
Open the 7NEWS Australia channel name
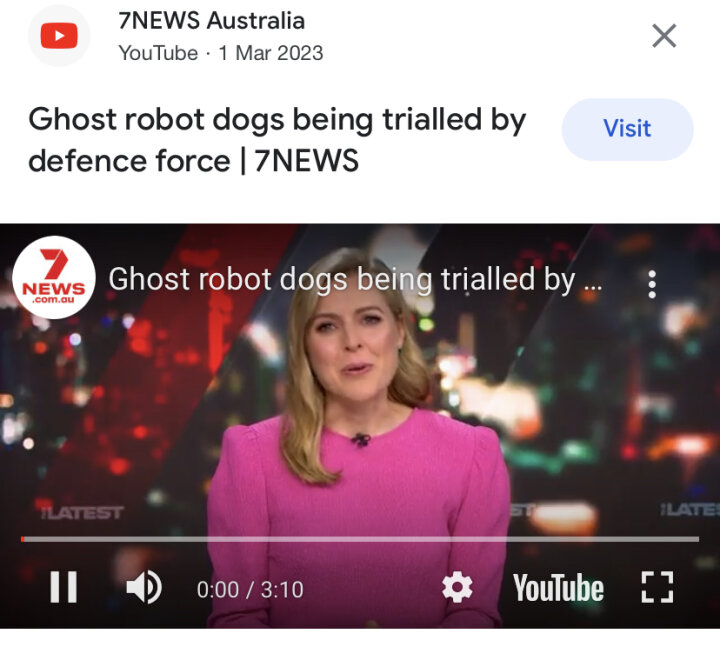pyautogui.click(x=212, y=21)
